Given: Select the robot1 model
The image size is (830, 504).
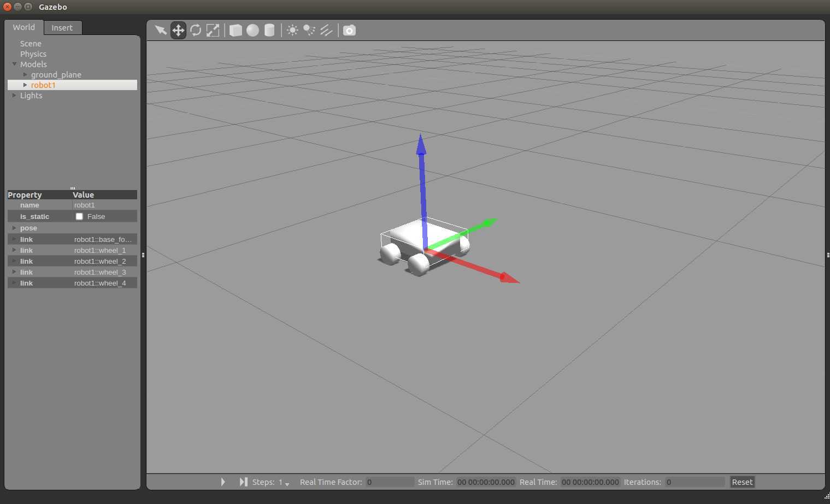Looking at the screenshot, I should pyautogui.click(x=43, y=85).
